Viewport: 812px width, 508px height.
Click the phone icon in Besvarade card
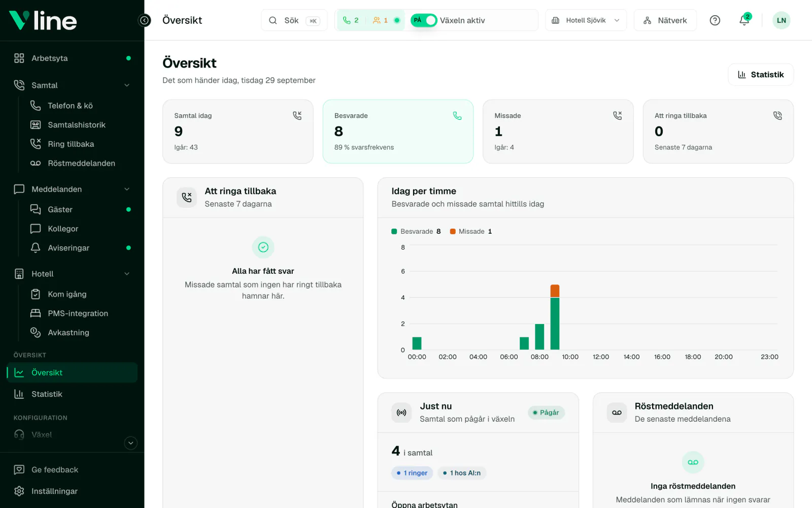click(x=457, y=116)
